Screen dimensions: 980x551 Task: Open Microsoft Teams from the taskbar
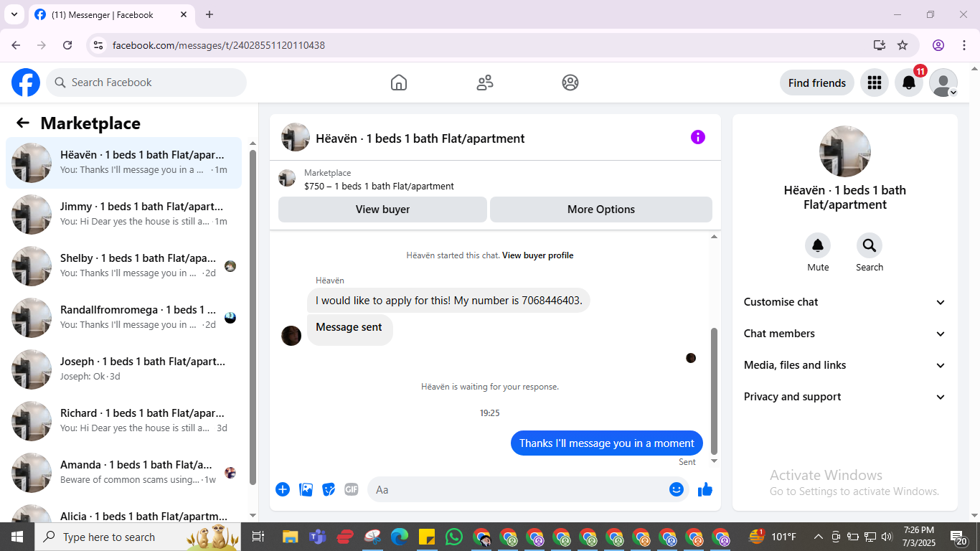pyautogui.click(x=317, y=537)
